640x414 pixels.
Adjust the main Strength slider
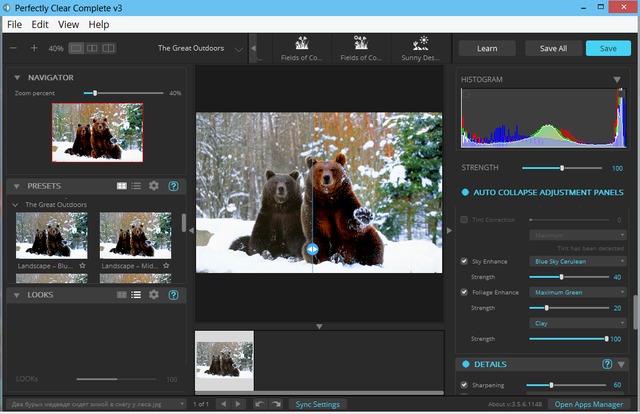[x=562, y=168]
